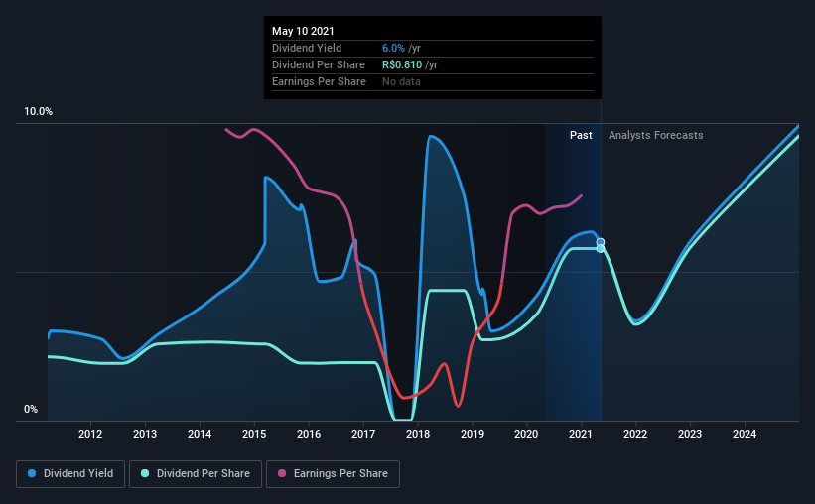Viewport: 815px width, 504px height.
Task: Click the 2014 x-axis label
Action: click(x=200, y=434)
